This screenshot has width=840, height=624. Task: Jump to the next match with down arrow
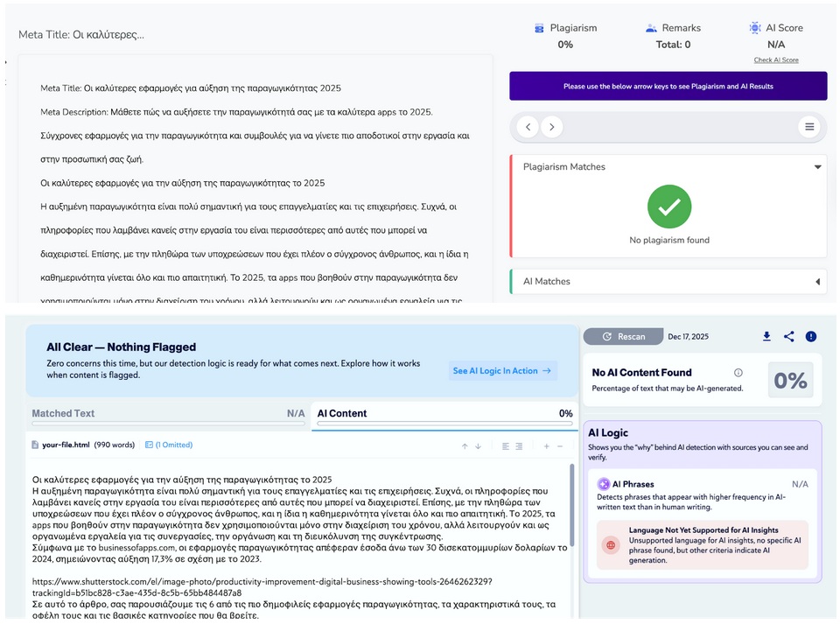tap(478, 446)
